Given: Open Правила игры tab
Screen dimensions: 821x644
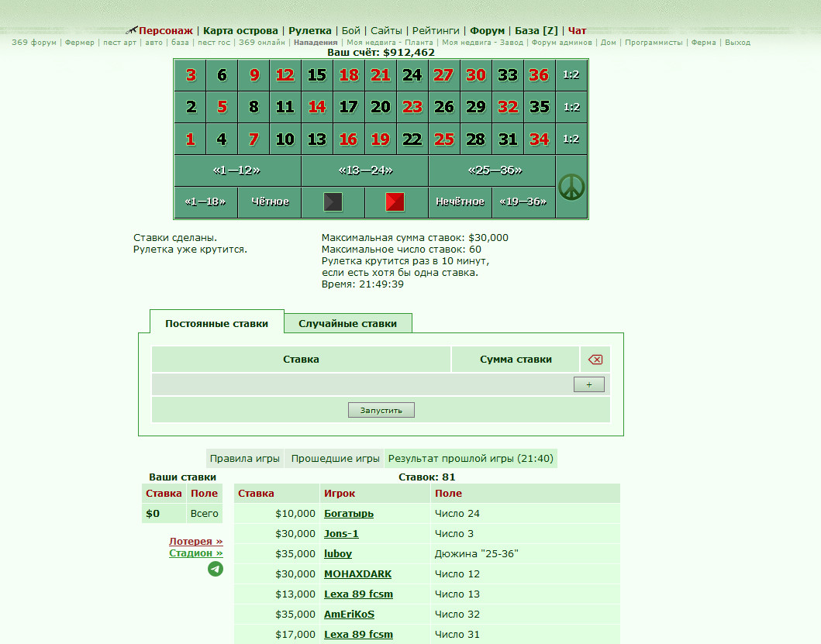Looking at the screenshot, I should 244,458.
